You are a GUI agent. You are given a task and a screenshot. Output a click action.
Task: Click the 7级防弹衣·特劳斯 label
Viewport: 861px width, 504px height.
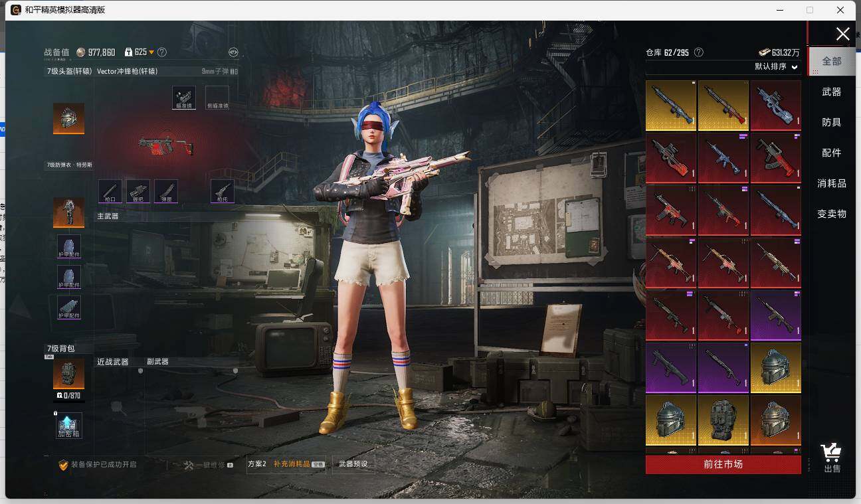click(70, 165)
